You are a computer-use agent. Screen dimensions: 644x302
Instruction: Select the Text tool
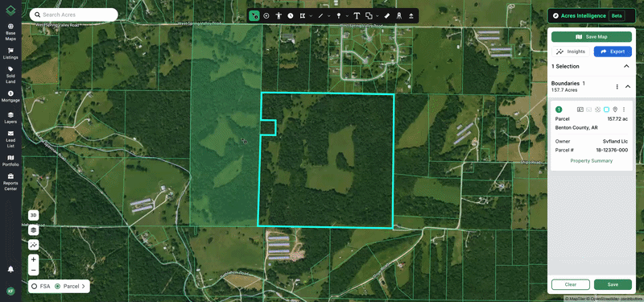[x=357, y=15]
